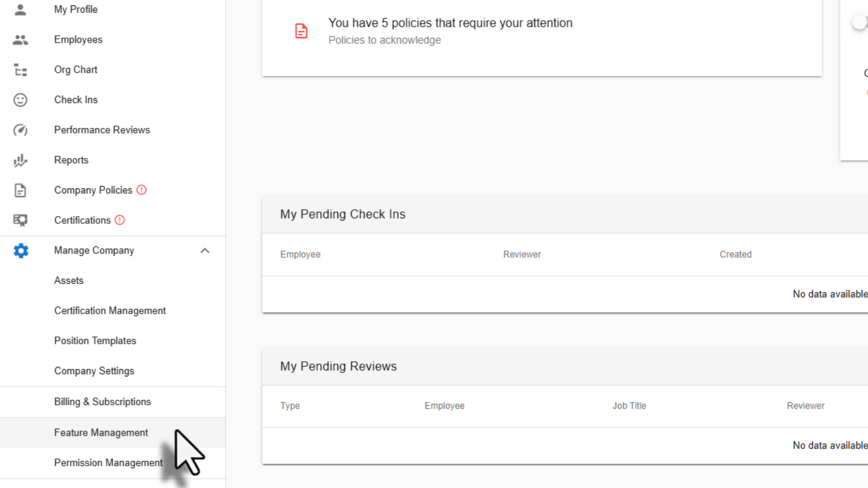Click the Company Policies document icon

20,190
